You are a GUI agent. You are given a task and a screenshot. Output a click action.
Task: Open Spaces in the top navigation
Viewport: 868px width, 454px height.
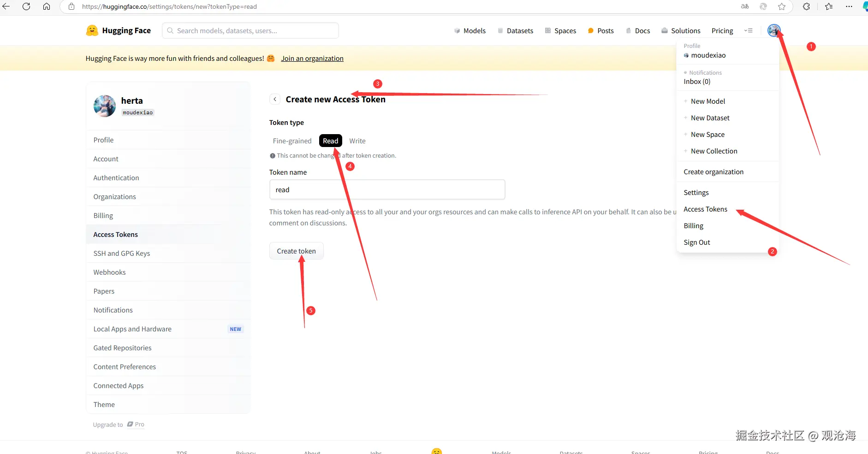(x=560, y=30)
